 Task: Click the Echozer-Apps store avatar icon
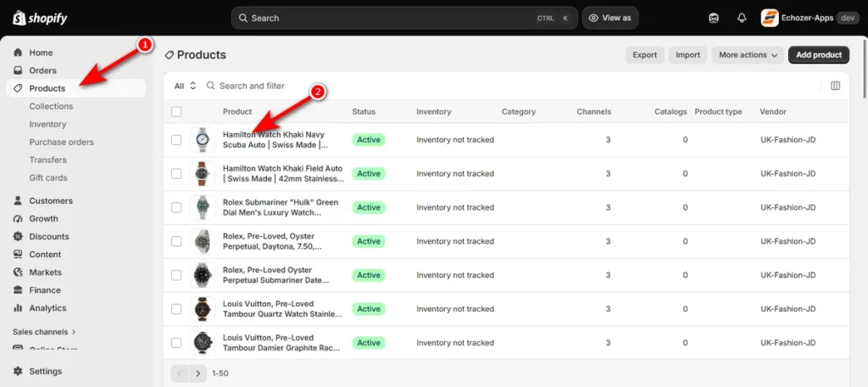770,18
